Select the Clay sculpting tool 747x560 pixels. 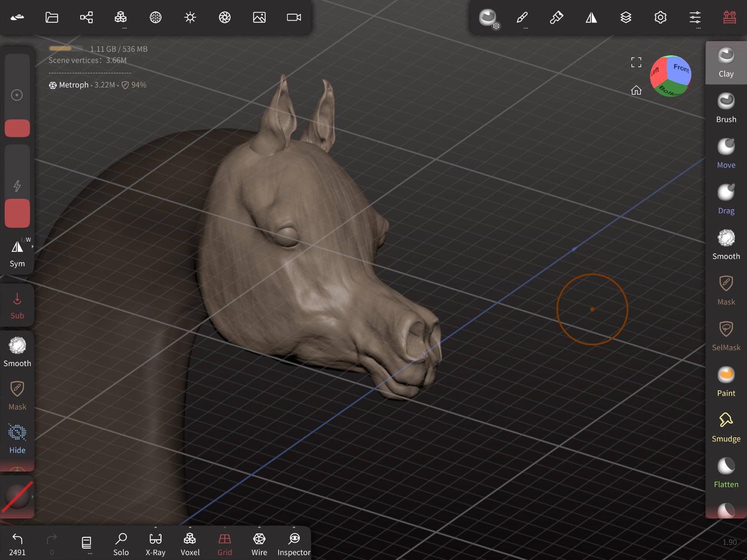point(726,63)
